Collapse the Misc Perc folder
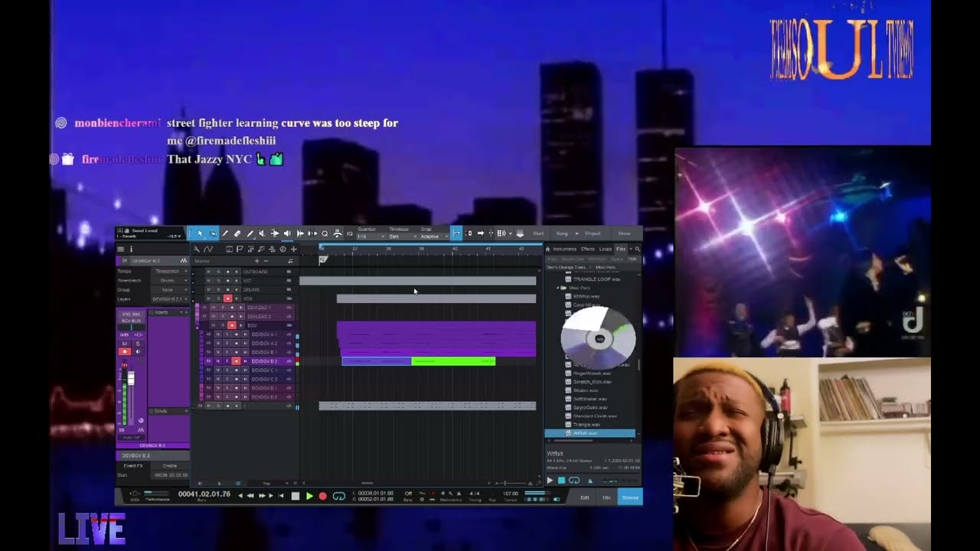This screenshot has height=551, width=980. pos(558,288)
